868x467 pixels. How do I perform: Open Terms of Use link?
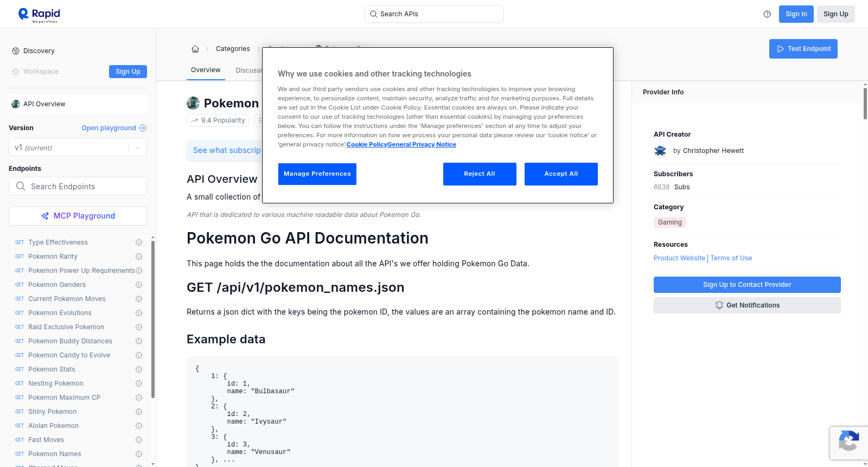pyautogui.click(x=731, y=258)
